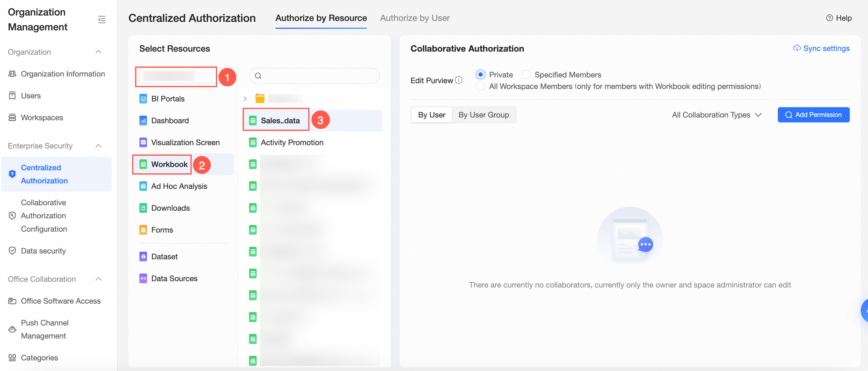Viewport: 868px width, 371px height.
Task: Click the Forms resource icon
Action: click(143, 230)
